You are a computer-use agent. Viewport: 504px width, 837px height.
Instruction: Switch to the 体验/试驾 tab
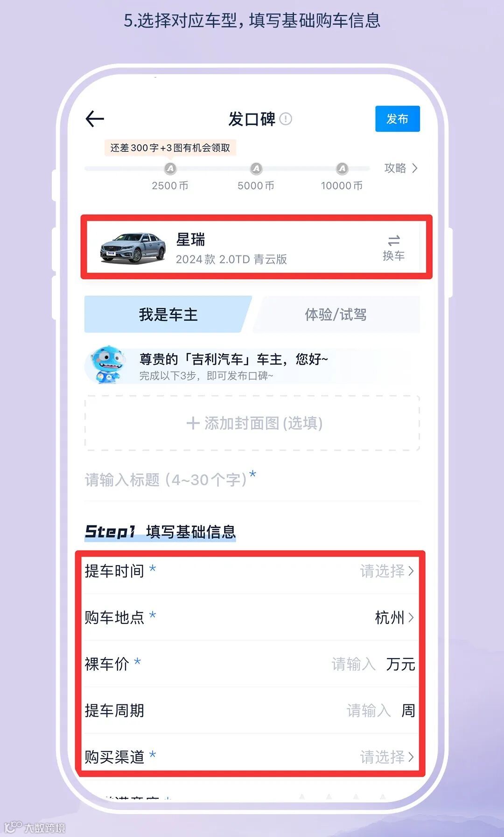pyautogui.click(x=336, y=314)
